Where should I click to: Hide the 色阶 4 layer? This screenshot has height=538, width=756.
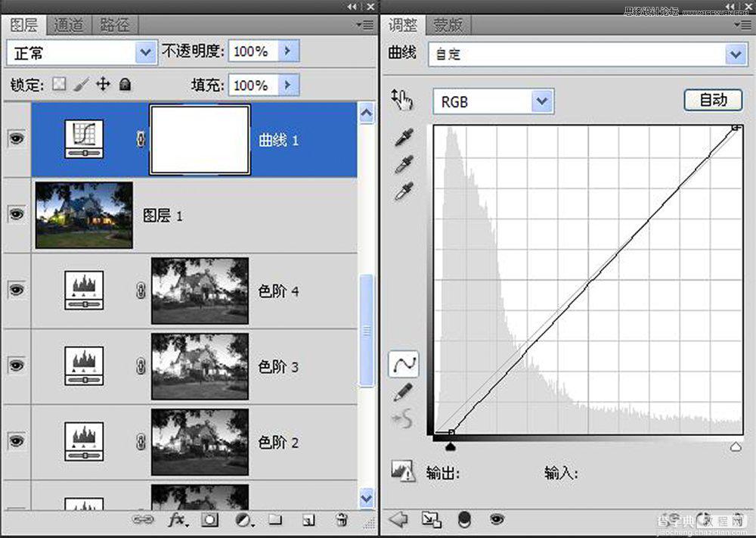pos(17,290)
